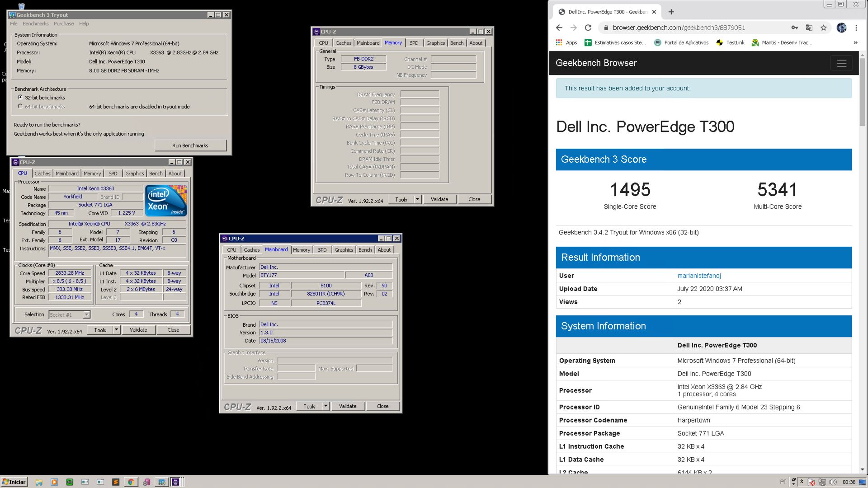
Task: Click the Windows Explorer taskbar icon
Action: pyautogui.click(x=39, y=482)
